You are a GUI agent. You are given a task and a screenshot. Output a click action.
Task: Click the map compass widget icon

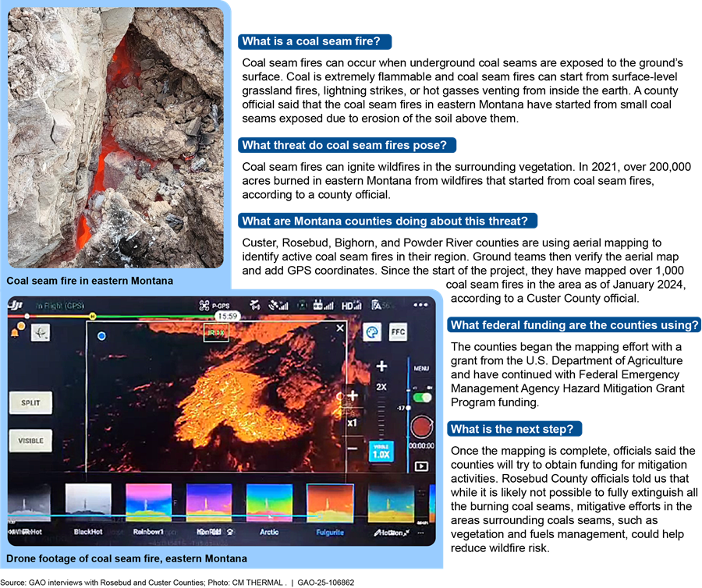click(39, 334)
